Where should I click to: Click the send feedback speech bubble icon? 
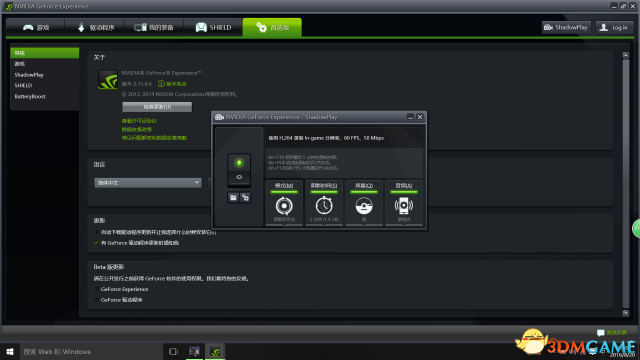click(x=600, y=333)
